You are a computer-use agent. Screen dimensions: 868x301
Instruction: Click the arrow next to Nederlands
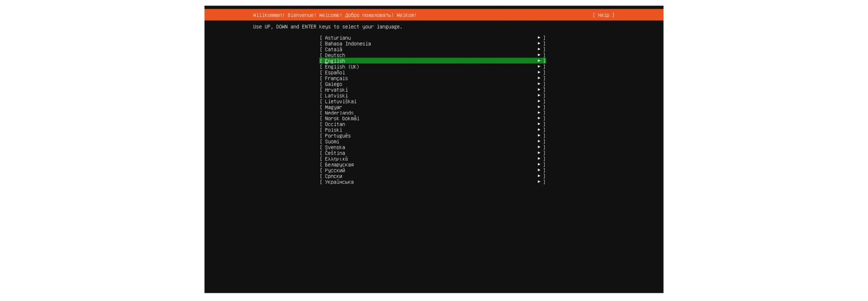539,113
